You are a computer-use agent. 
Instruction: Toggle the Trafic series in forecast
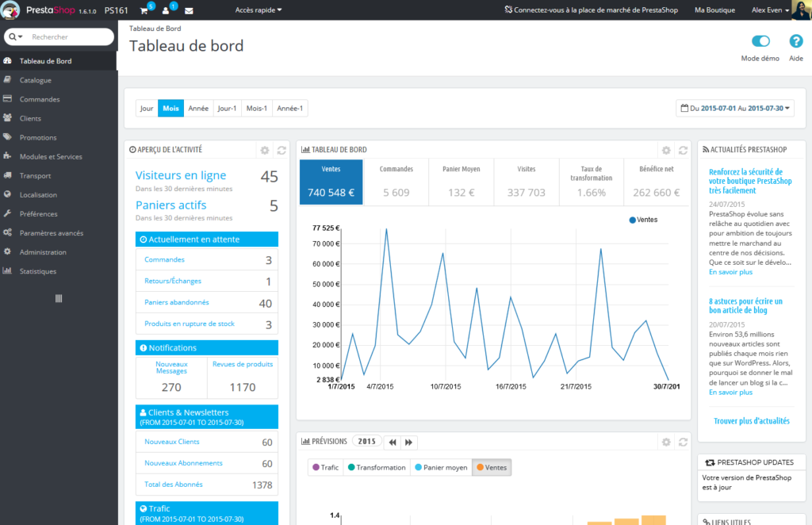point(325,467)
